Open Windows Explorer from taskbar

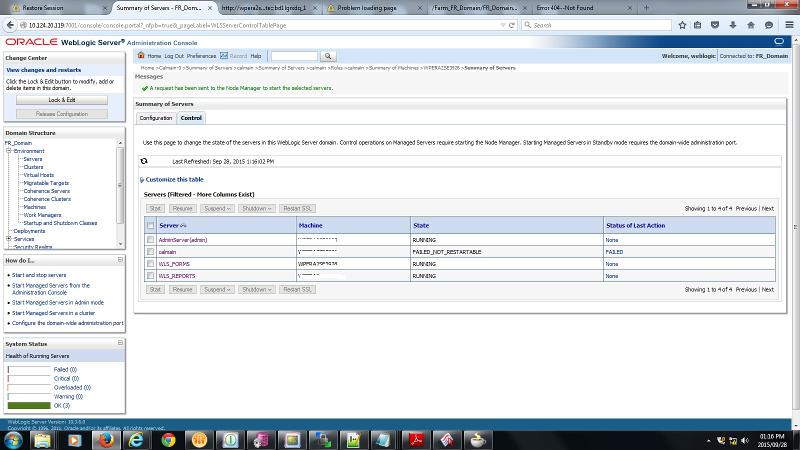(x=43, y=440)
